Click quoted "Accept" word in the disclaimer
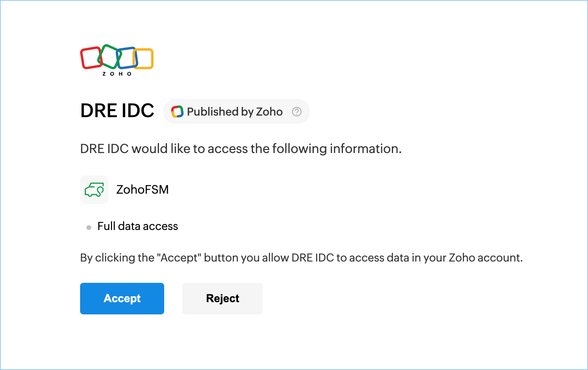 (x=179, y=258)
